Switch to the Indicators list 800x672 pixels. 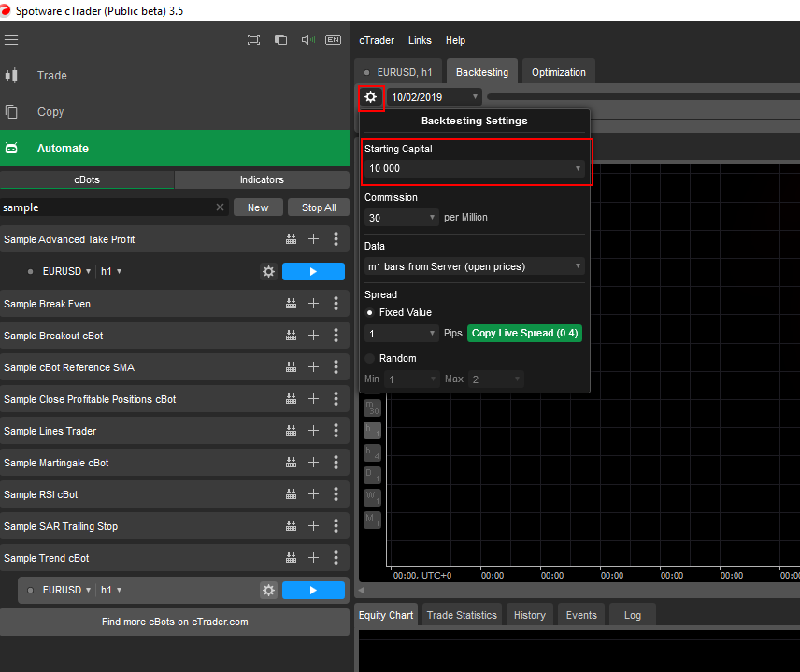(262, 179)
